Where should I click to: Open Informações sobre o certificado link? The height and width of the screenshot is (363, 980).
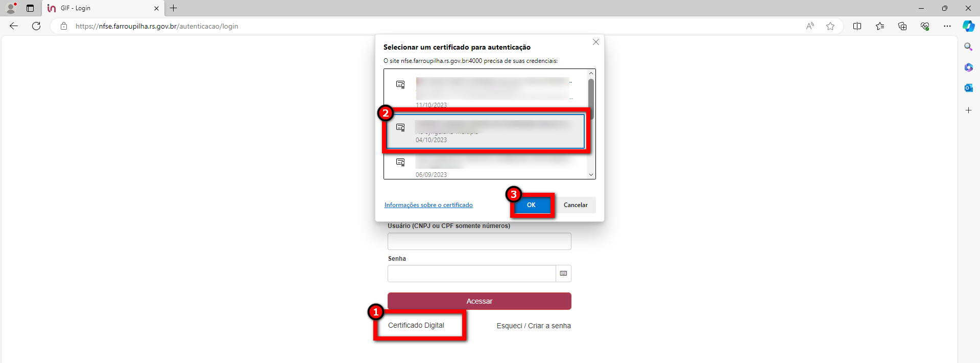[x=428, y=205]
